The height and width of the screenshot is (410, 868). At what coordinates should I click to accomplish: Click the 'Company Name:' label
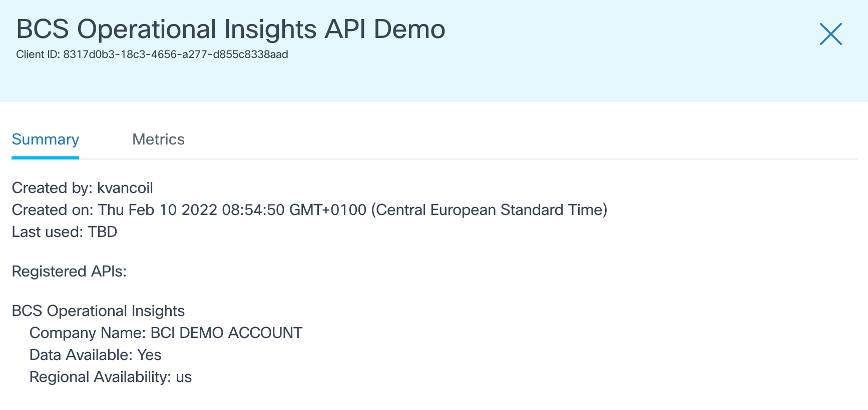tap(88, 333)
